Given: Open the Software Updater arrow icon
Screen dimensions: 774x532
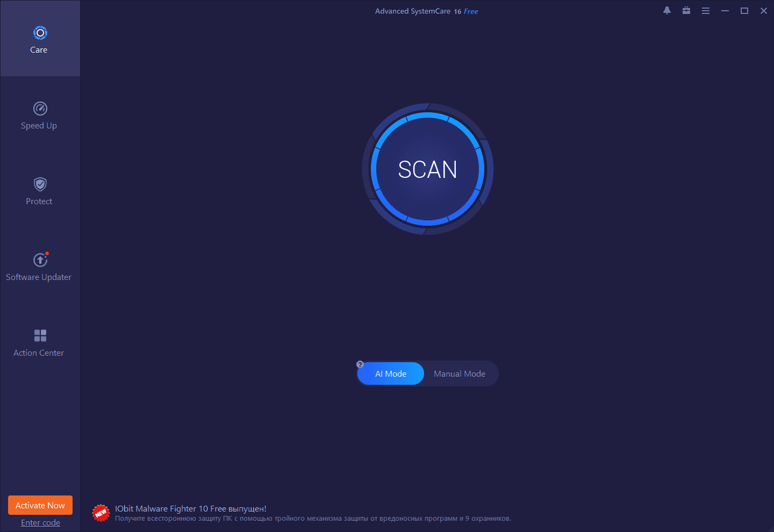Looking at the screenshot, I should pos(40,260).
